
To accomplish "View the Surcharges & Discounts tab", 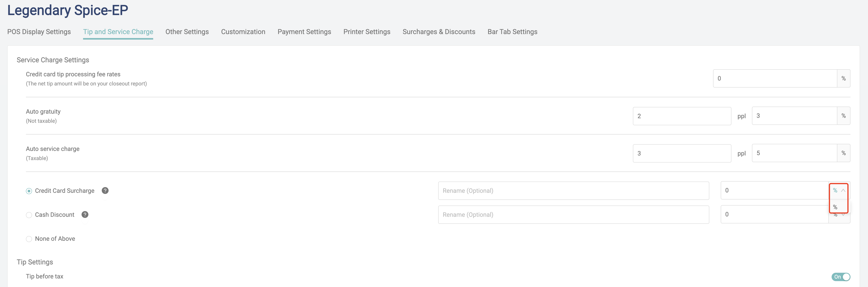I will tap(439, 32).
